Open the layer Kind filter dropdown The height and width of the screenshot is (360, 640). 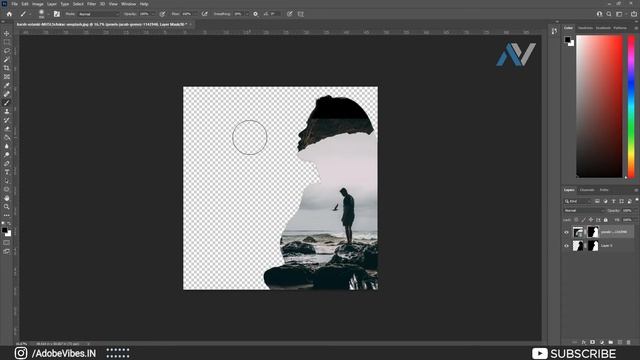click(x=577, y=201)
